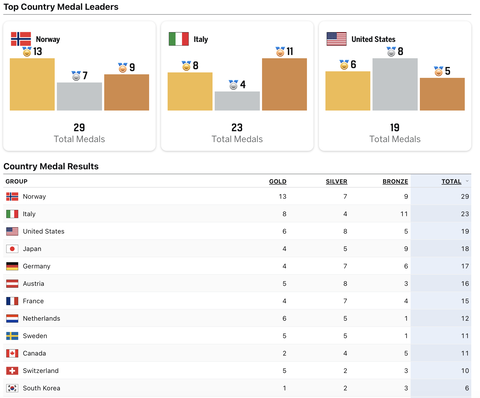Click Italy's bronze medal icon showing 11

(280, 52)
